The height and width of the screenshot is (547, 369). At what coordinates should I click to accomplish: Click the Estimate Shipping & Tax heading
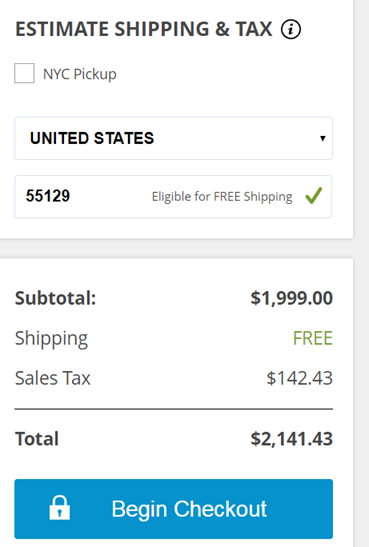coord(144,29)
